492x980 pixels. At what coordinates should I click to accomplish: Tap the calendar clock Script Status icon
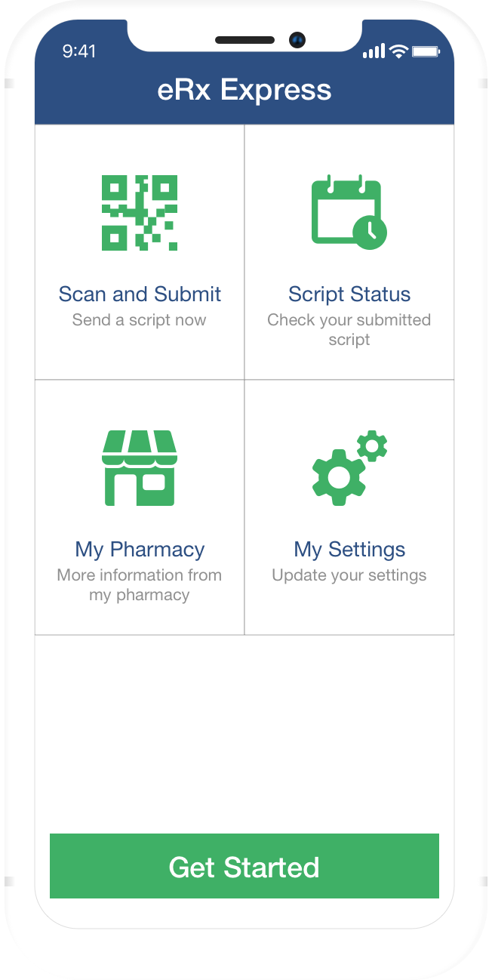tap(349, 212)
